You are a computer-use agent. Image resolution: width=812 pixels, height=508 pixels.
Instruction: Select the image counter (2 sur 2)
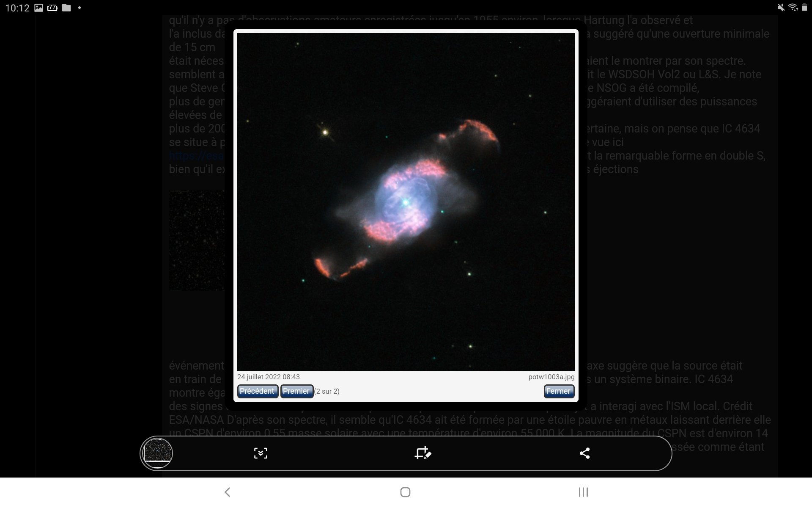(327, 391)
